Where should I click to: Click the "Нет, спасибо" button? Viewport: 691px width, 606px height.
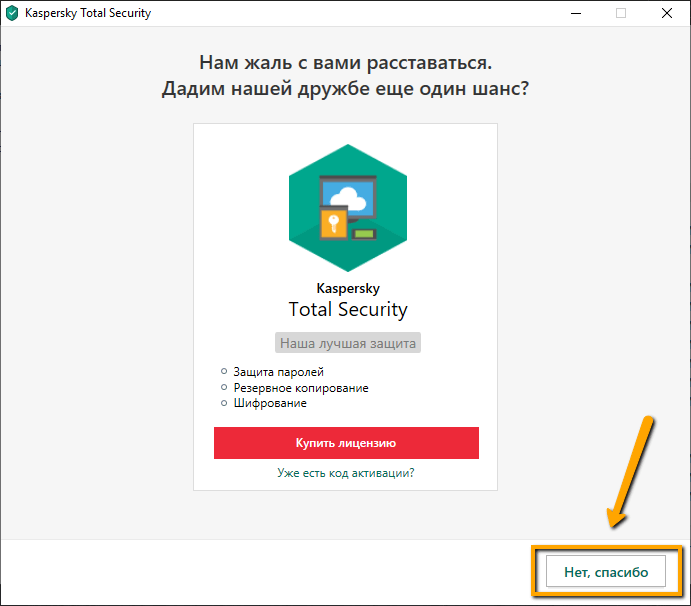(606, 571)
